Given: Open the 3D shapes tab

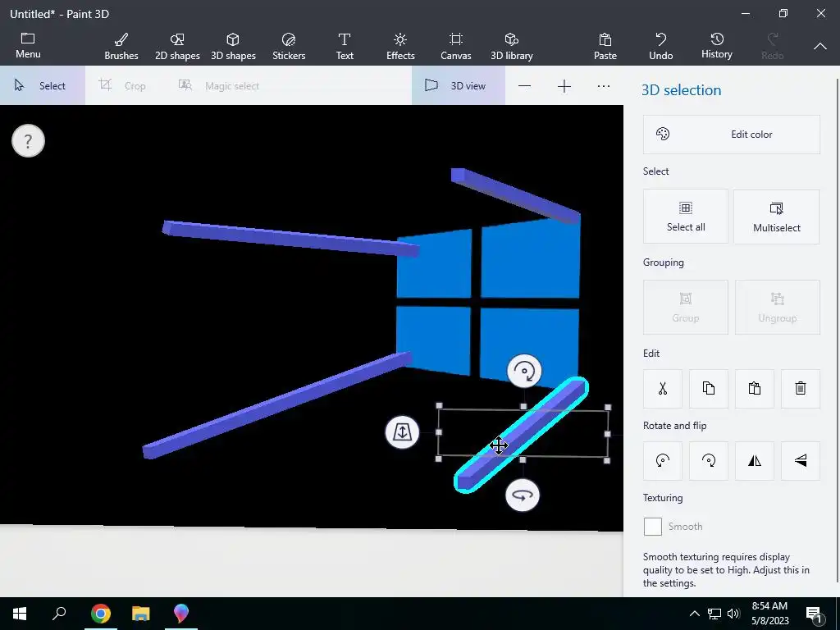Looking at the screenshot, I should click(233, 47).
